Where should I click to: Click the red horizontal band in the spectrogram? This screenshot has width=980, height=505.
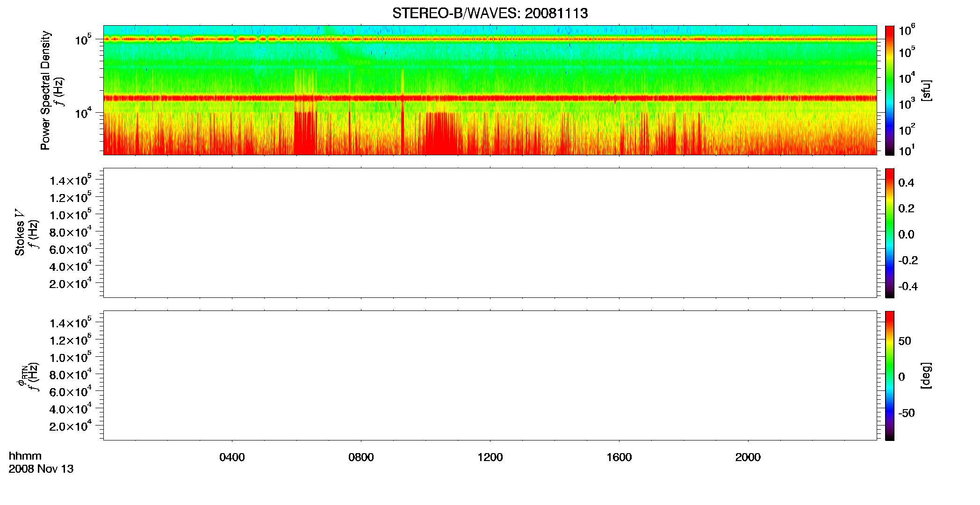click(490, 98)
